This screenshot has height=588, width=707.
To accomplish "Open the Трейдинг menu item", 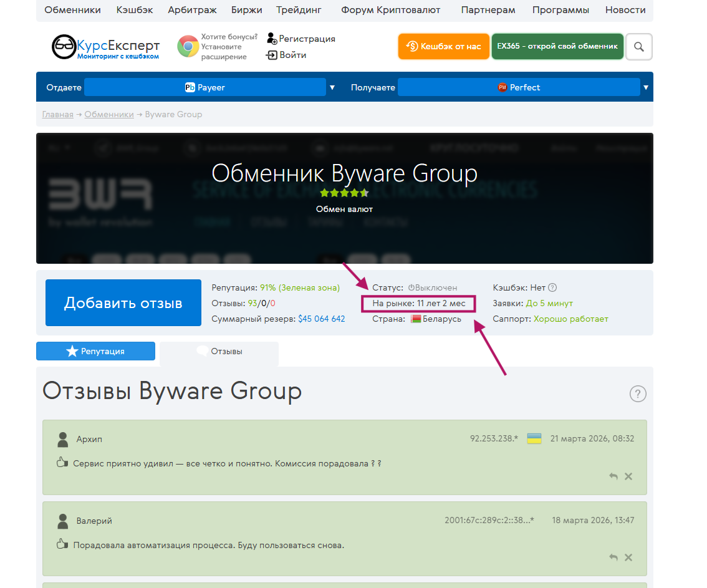I will (299, 10).
